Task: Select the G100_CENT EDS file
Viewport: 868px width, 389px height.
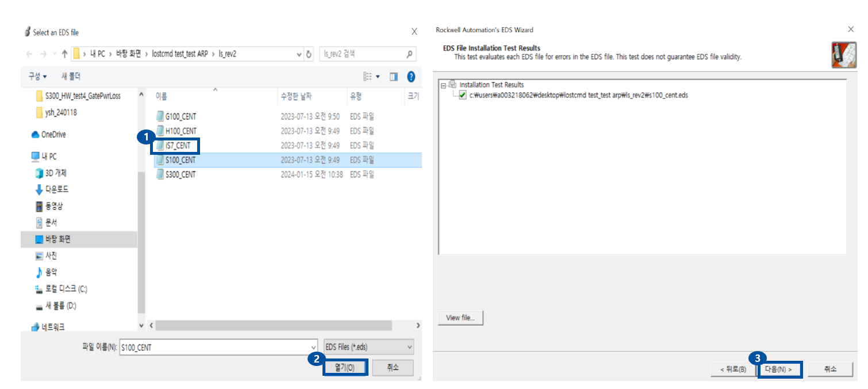Action: (182, 116)
